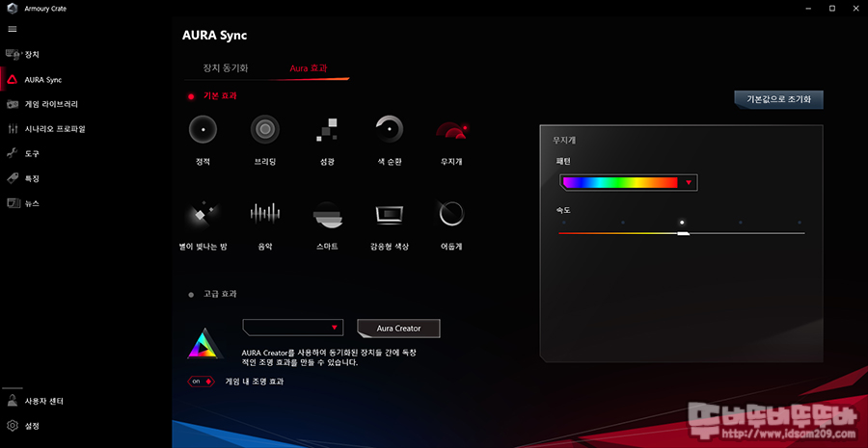Screen dimensions: 868x448
Task: Open the hamburger menu in the sidebar
Action: 13,29
